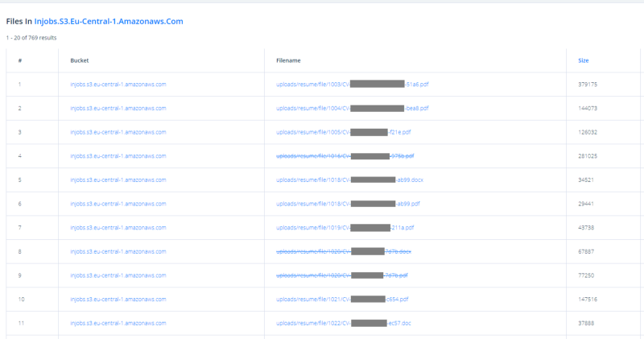Select the size value 43738
The image size is (644, 339).
[586, 227]
